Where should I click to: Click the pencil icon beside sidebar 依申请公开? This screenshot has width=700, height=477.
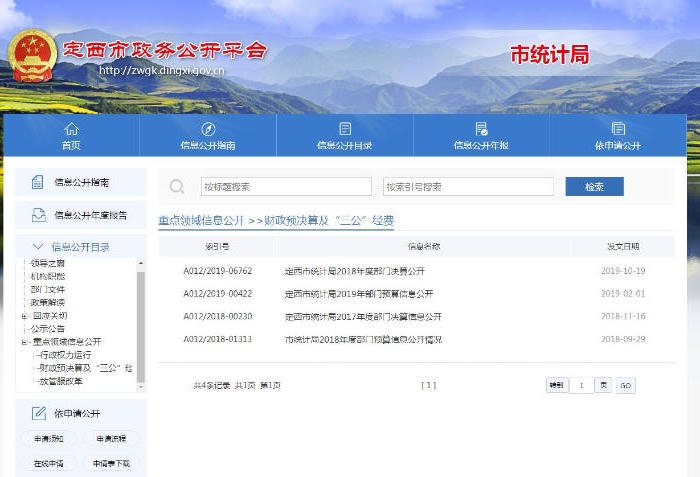coord(39,413)
